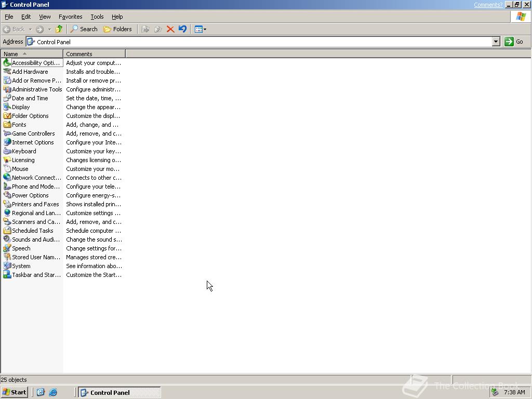532x399 pixels.
Task: Click the Internet Options globe icon
Action: [7, 142]
